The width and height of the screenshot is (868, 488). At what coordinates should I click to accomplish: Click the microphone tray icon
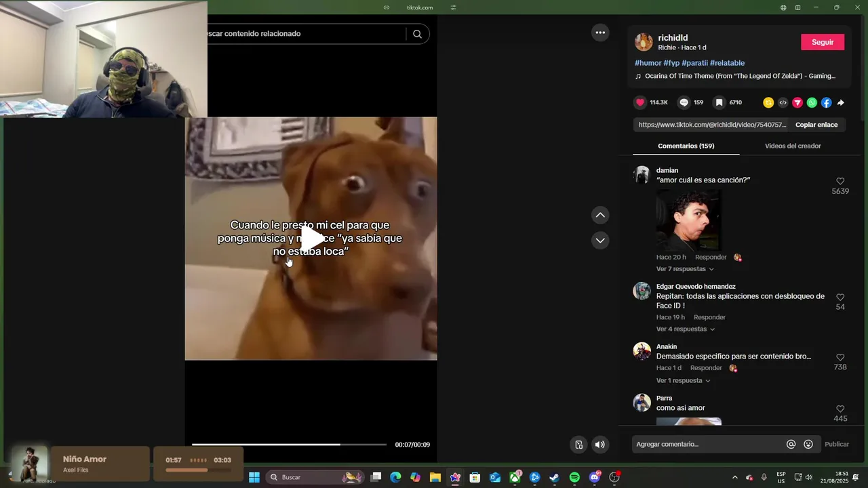tap(764, 477)
